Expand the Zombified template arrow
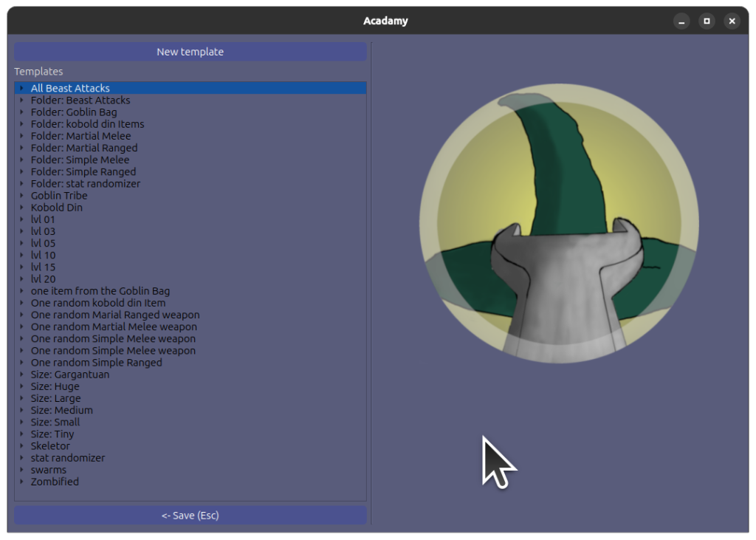Screen dimensions: 756x540 tap(22, 482)
